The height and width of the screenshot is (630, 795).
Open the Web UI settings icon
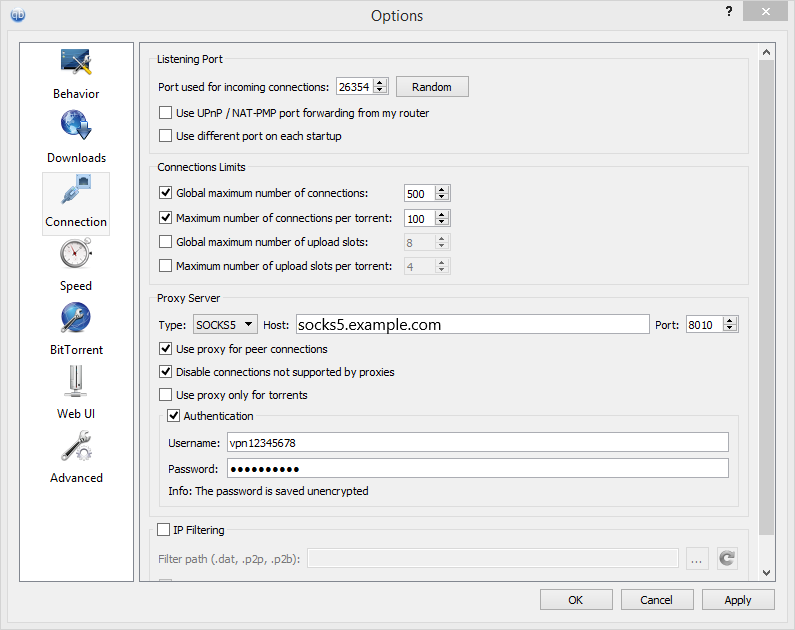click(x=76, y=382)
